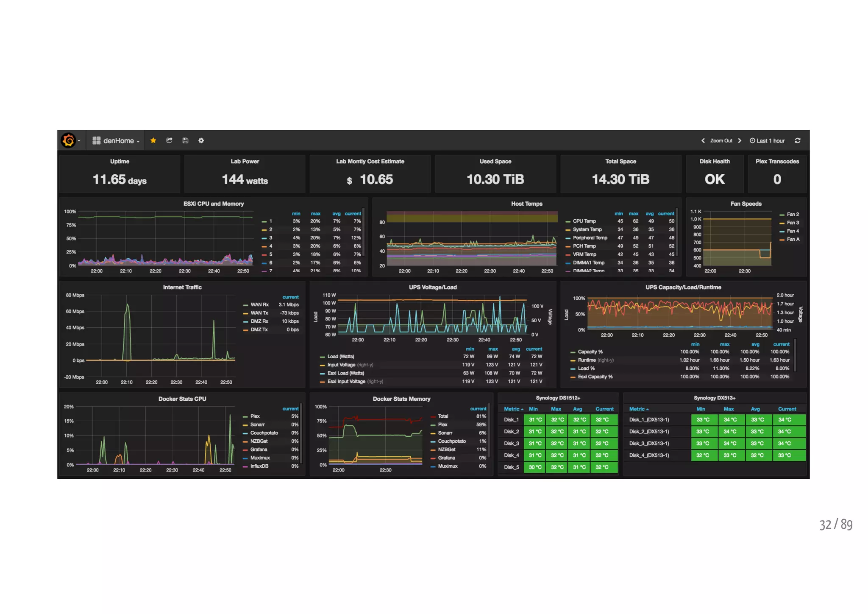Screen dimensions: 868x614
Task: Click Zoom Out time control
Action: coord(721,140)
